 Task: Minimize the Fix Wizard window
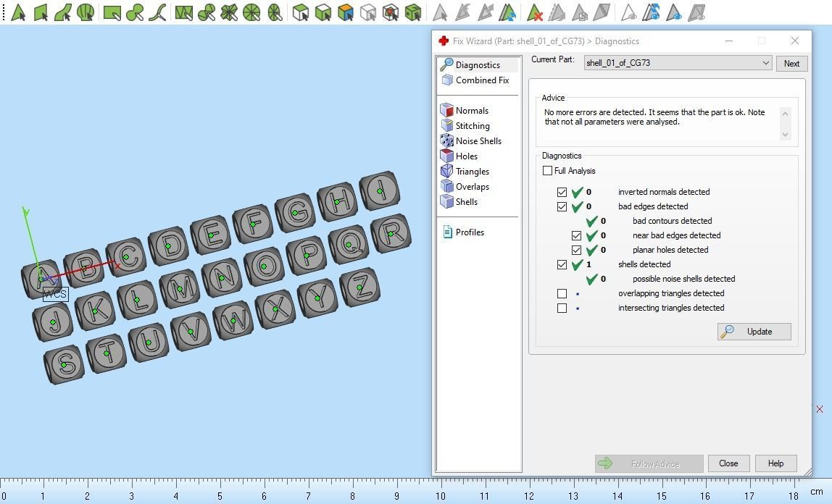tap(729, 41)
